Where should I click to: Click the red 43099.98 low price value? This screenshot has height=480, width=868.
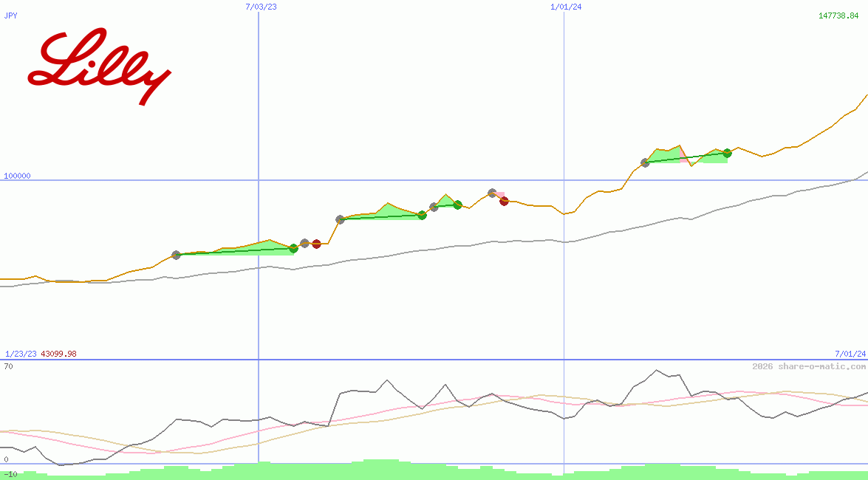pos(58,354)
